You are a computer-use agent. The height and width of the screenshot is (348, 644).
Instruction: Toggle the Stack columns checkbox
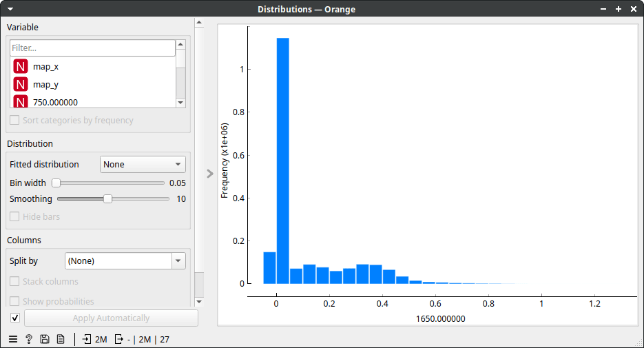14,281
